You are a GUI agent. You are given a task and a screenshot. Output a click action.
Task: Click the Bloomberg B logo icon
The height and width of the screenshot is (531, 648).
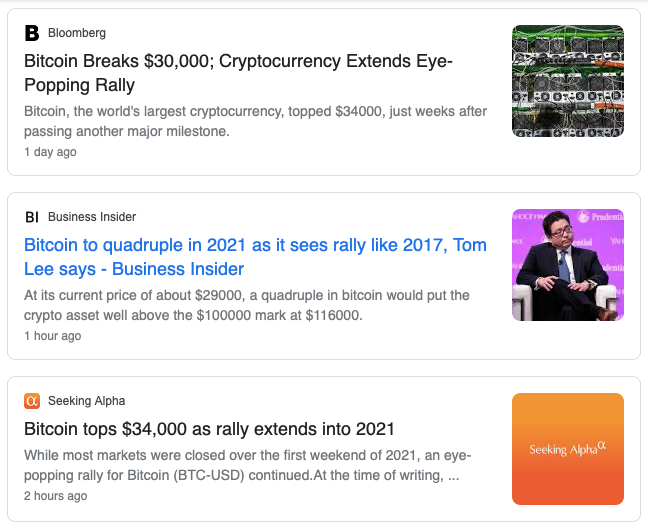(x=32, y=33)
